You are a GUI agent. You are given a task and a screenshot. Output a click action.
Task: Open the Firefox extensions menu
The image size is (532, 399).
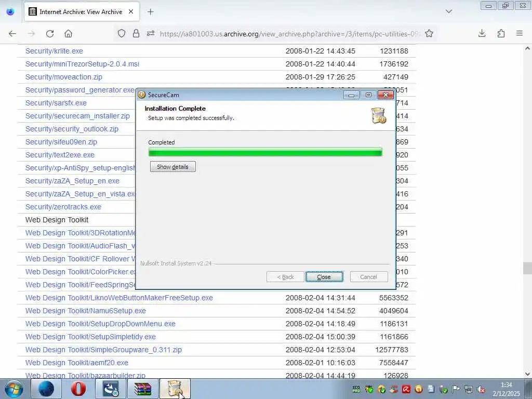point(501,33)
